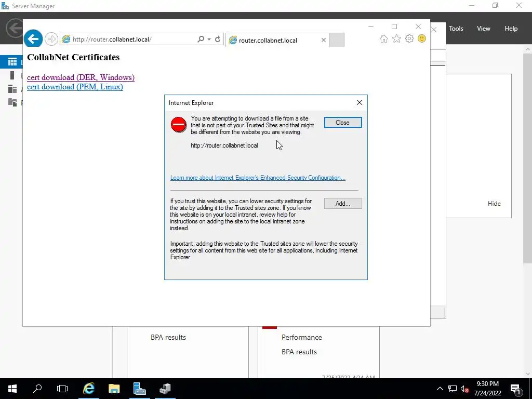Screen dimensions: 532x399
Task: Click the search magnifier in address bar
Action: tap(201, 39)
